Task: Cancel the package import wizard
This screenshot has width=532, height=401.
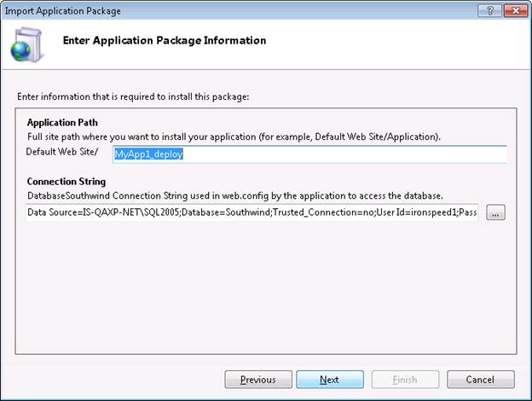Action: [x=481, y=380]
